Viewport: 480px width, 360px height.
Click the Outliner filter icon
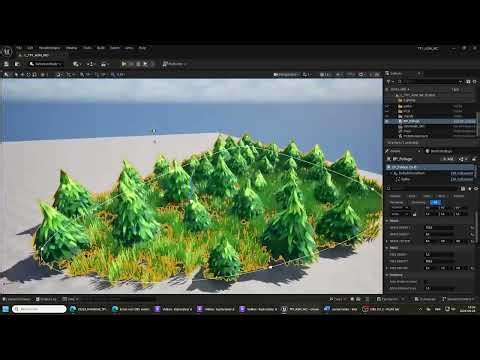pos(389,81)
